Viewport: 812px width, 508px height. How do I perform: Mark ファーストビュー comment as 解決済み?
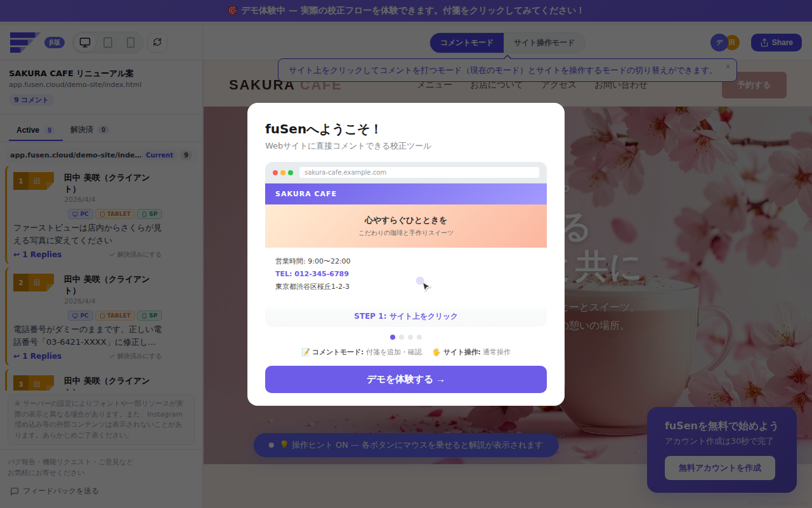[x=135, y=255]
